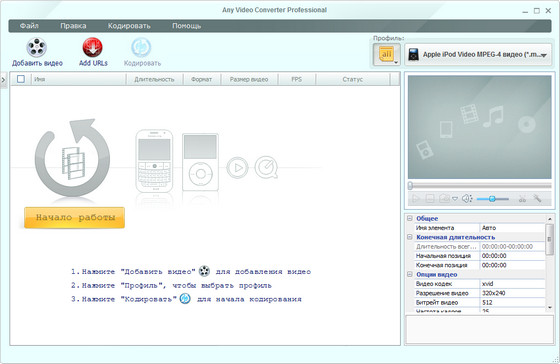Click the Конечная позиция 00:00:00 value
This screenshot has width=560, height=364.
pyautogui.click(x=512, y=265)
